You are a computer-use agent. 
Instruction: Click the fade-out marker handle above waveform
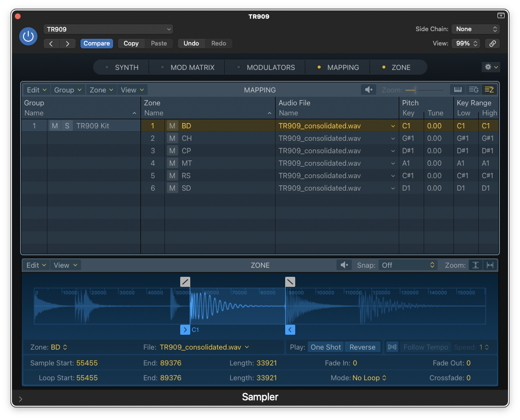click(290, 282)
